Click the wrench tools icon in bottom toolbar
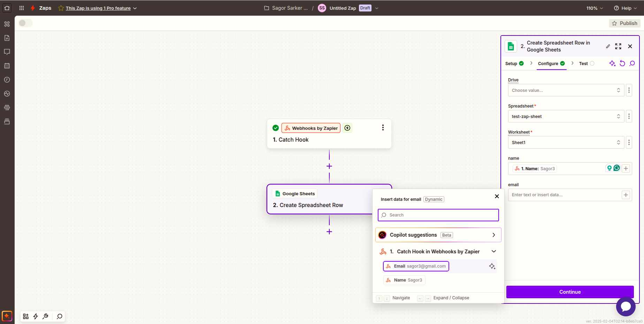Viewport: 644px width, 324px height. [45, 316]
